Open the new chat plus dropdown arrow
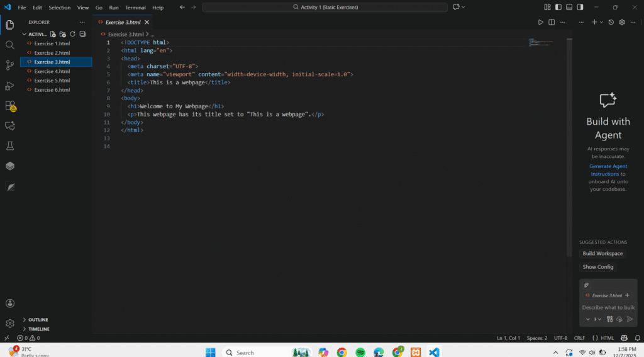The image size is (644, 357). pos(601,22)
